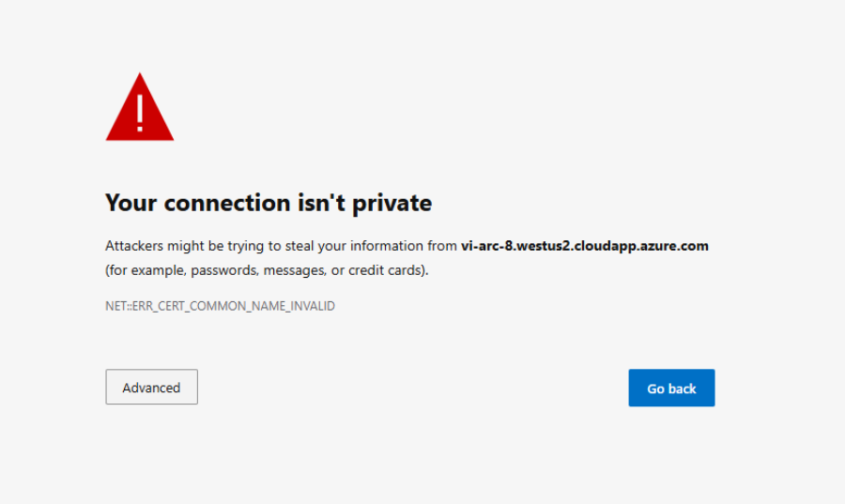Click the word "your" before "information"
Viewport: 845px width, 504px height.
332,247
